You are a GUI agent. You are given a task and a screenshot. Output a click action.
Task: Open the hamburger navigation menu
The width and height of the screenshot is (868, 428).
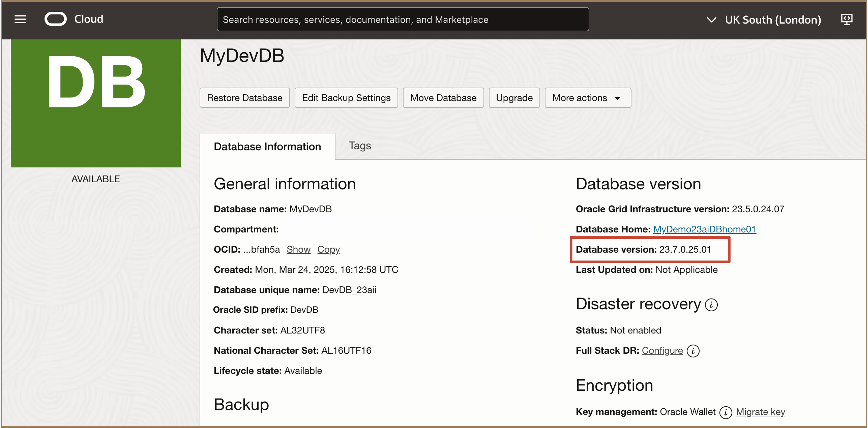[x=20, y=19]
